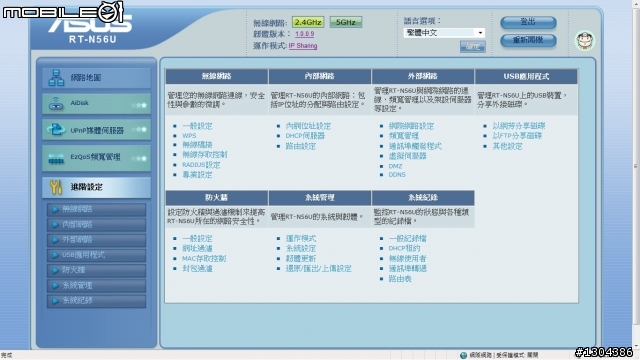Screen dimensions: 640x360
Task: Open 無線存取控制 link
Action: [x=204, y=155]
